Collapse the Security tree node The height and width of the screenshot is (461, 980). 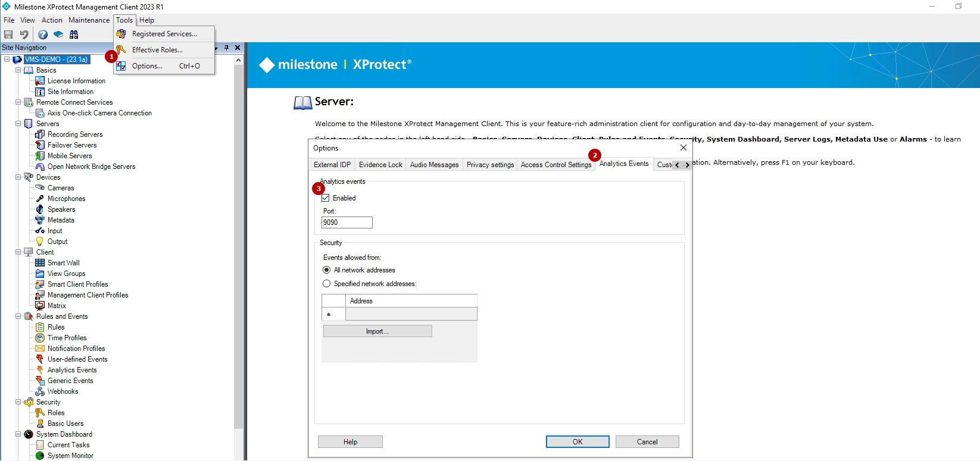18,402
